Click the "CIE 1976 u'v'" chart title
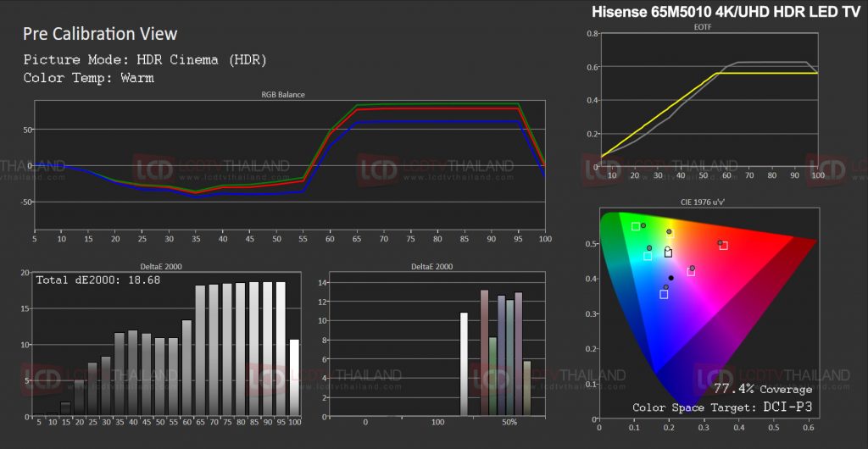Screen dimensions: 868x449 [x=704, y=203]
